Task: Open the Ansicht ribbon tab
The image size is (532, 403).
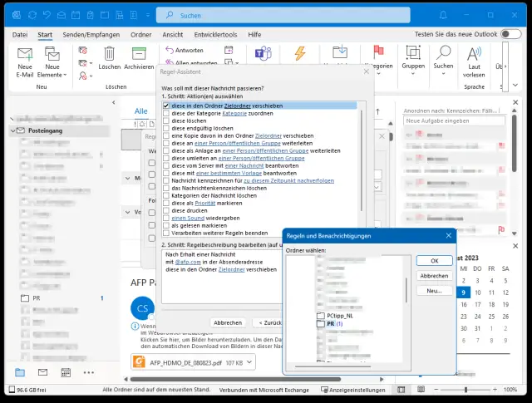Action: coord(173,34)
